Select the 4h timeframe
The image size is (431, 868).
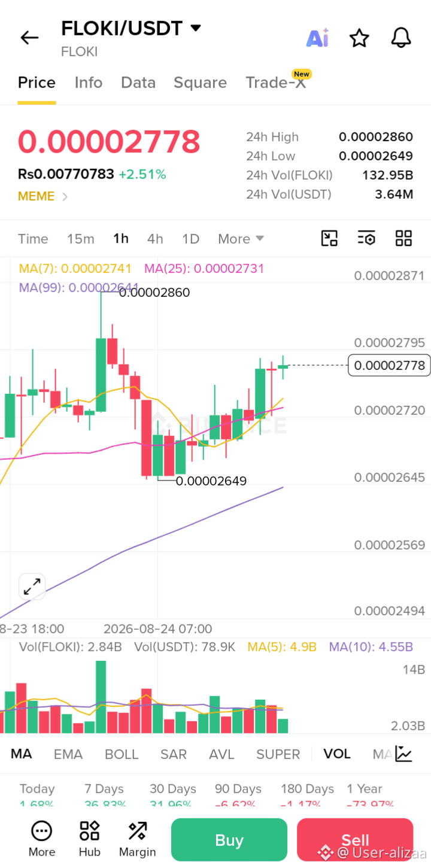(155, 239)
